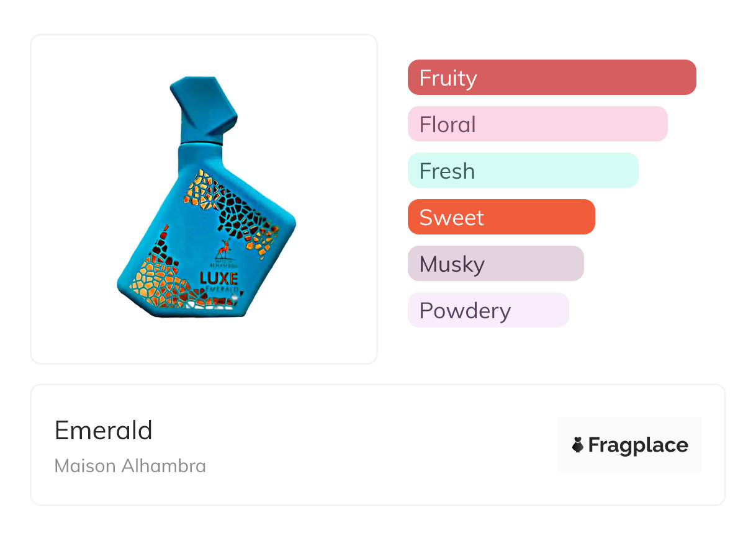This screenshot has height=536, width=756.
Task: Open the Emerald fragrance title
Action: coord(104,430)
